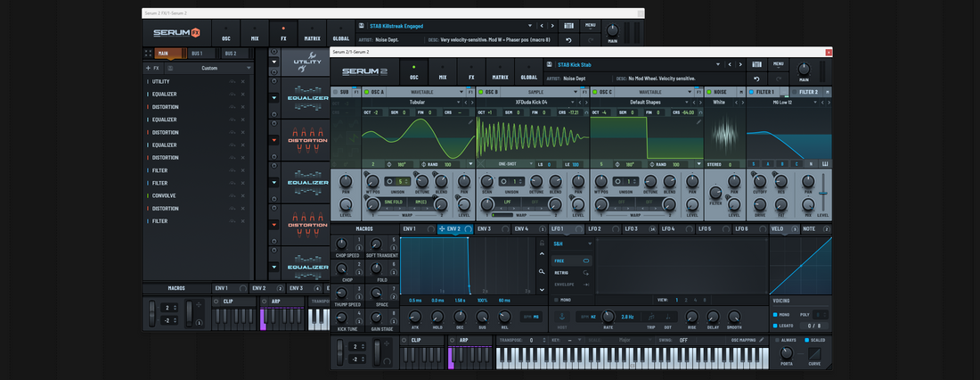Enable the LFO MONO checkbox
The height and width of the screenshot is (380, 980).
(x=554, y=300)
